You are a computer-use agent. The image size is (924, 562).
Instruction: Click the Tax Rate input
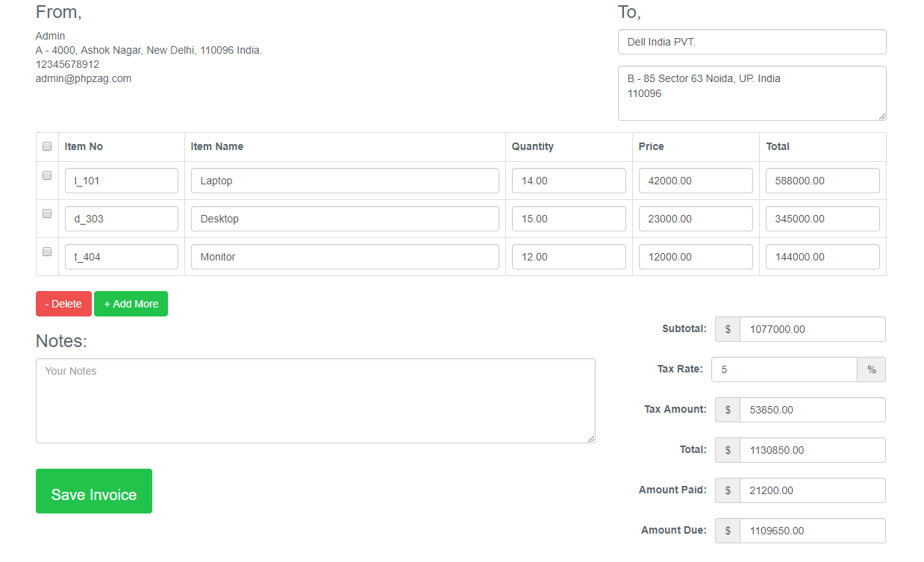click(x=784, y=369)
